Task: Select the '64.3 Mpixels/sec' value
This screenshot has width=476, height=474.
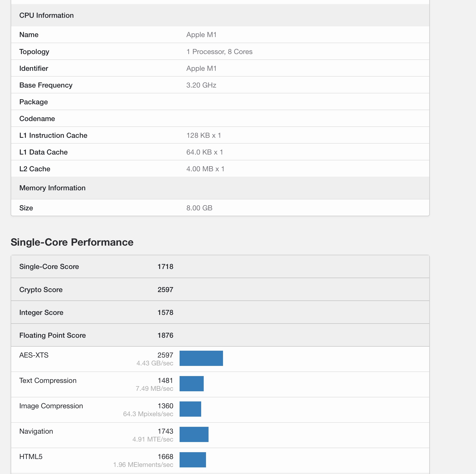Action: tap(148, 414)
